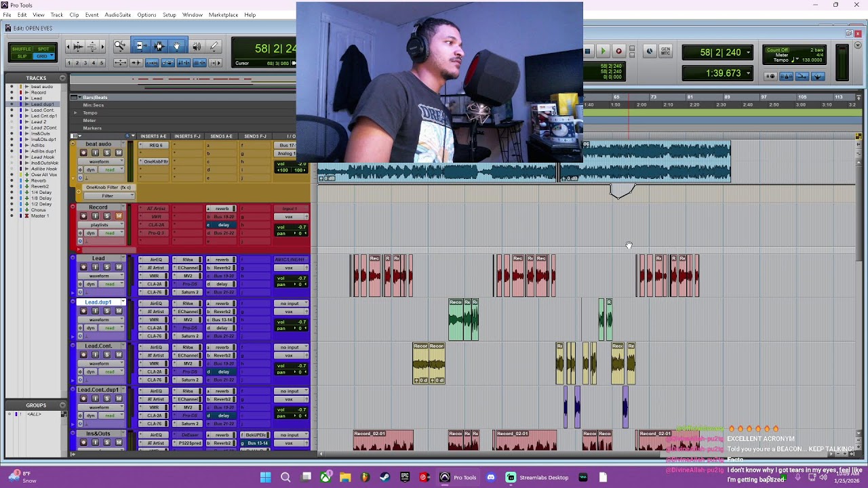The image size is (868, 488).
Task: Select the Zoomer tool
Action: [x=119, y=46]
